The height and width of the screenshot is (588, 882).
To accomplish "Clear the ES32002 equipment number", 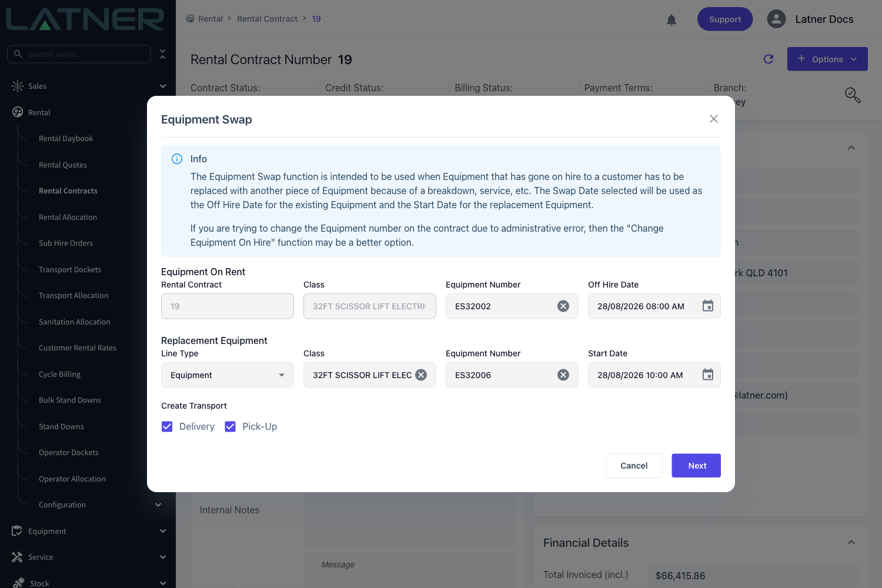I will click(x=563, y=306).
